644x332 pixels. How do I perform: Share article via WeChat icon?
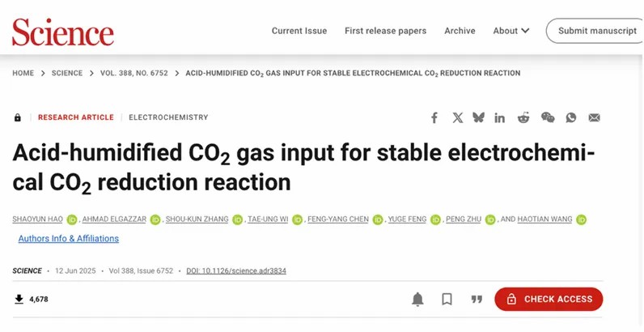pos(548,117)
